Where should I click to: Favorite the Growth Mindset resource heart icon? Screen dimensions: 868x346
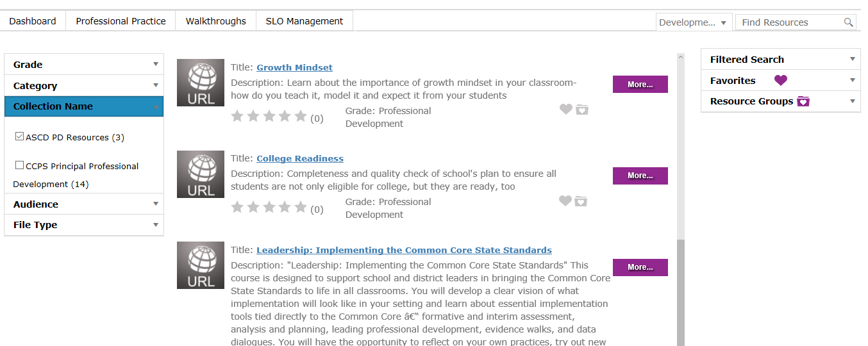coord(565,110)
